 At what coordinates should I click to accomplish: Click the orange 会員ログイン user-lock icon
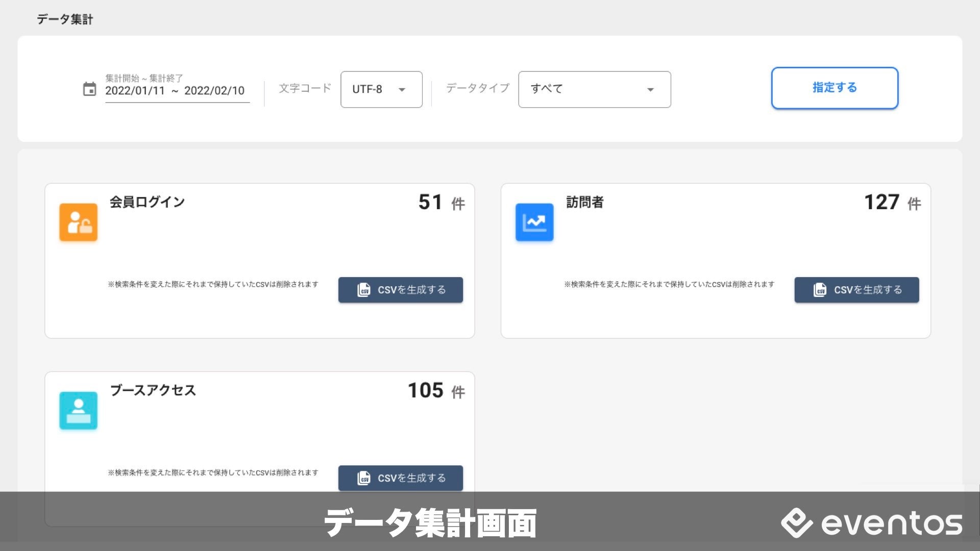(x=78, y=222)
